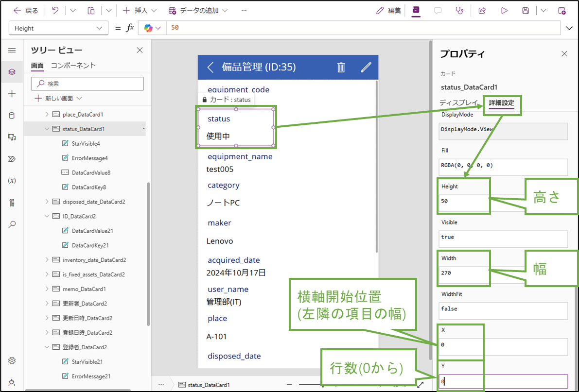
Task: Open the Save options dropdown arrow
Action: coord(543,11)
